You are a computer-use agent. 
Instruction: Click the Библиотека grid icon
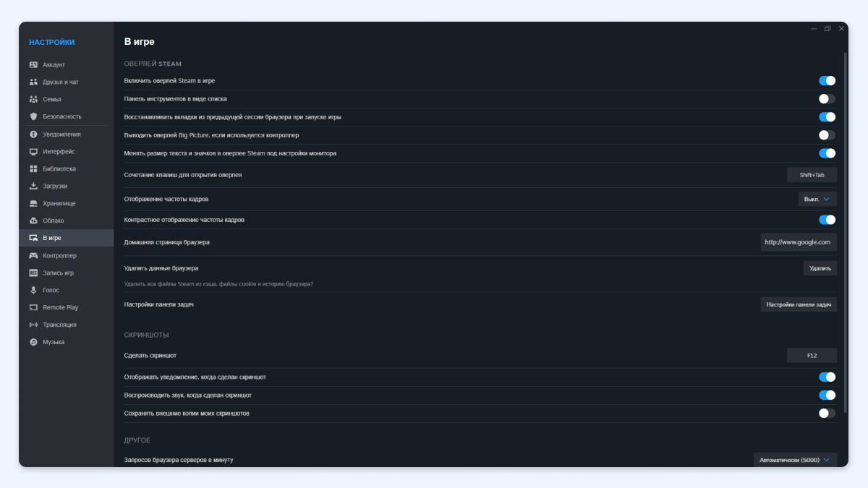(x=33, y=169)
